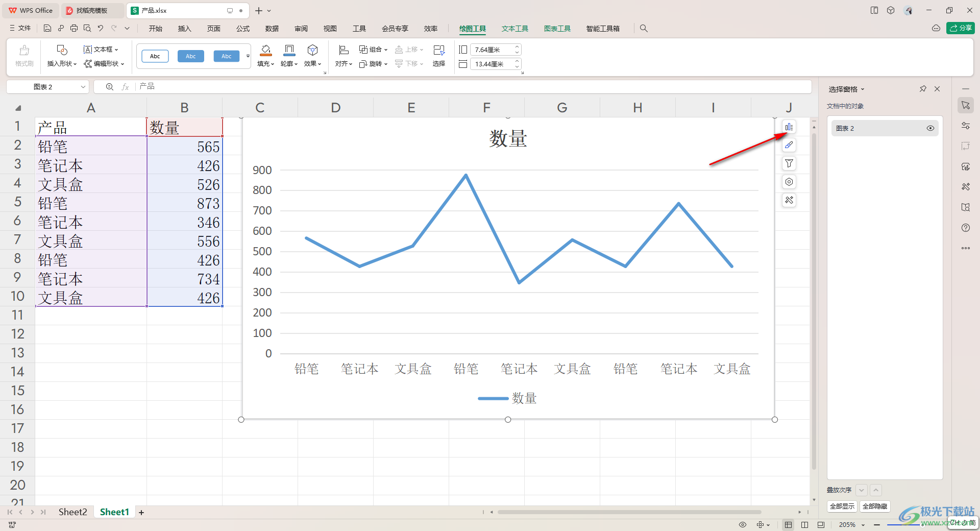Select column header D
Viewport: 980px width, 531px height.
click(x=335, y=108)
